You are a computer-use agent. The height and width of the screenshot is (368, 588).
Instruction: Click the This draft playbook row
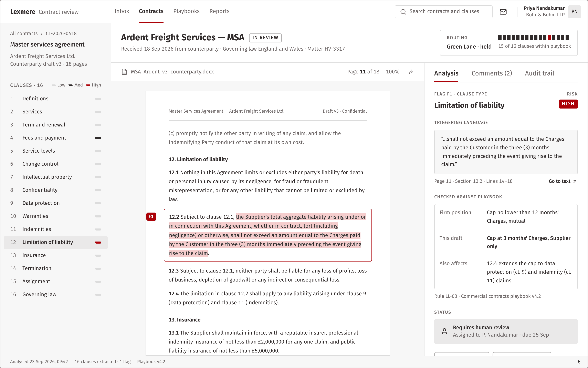(506, 242)
